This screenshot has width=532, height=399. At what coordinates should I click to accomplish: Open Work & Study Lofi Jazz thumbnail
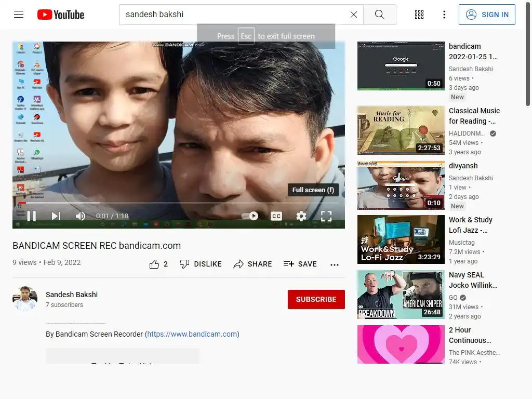click(401, 240)
